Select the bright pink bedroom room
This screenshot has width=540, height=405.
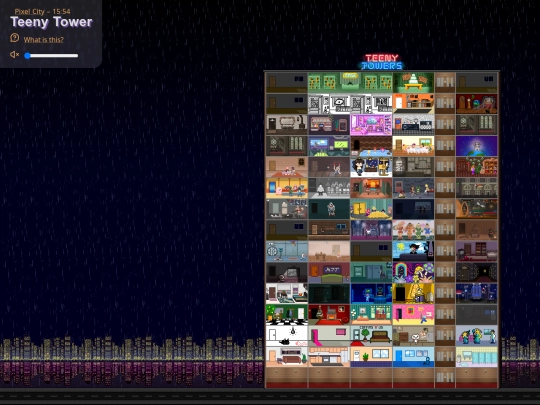(371, 125)
